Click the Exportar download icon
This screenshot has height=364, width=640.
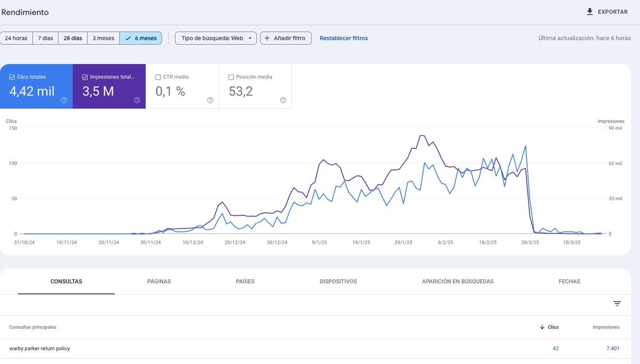click(589, 11)
